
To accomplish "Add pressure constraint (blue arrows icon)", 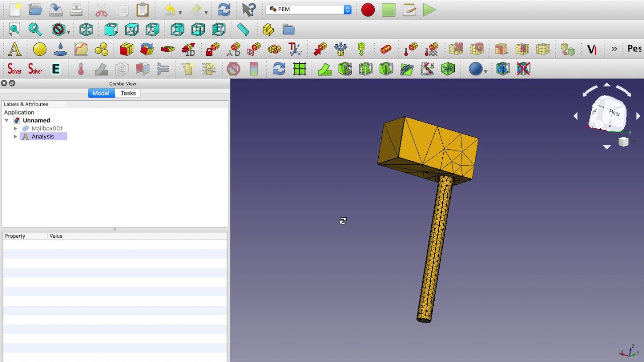I will pyautogui.click(x=341, y=49).
